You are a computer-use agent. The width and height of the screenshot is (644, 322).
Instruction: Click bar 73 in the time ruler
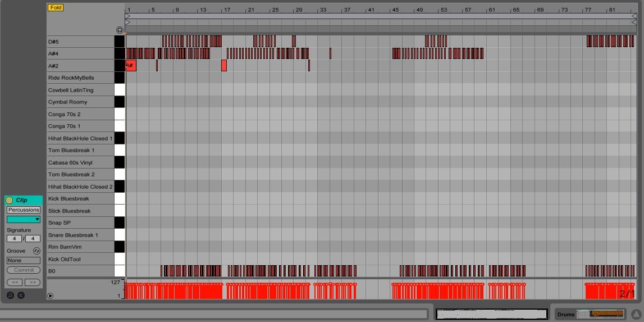coord(564,10)
